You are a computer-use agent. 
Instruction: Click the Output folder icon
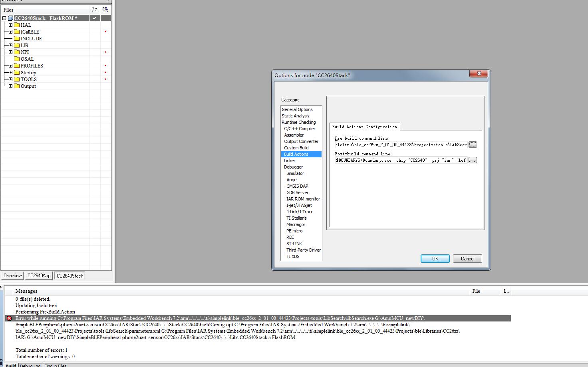(x=17, y=86)
